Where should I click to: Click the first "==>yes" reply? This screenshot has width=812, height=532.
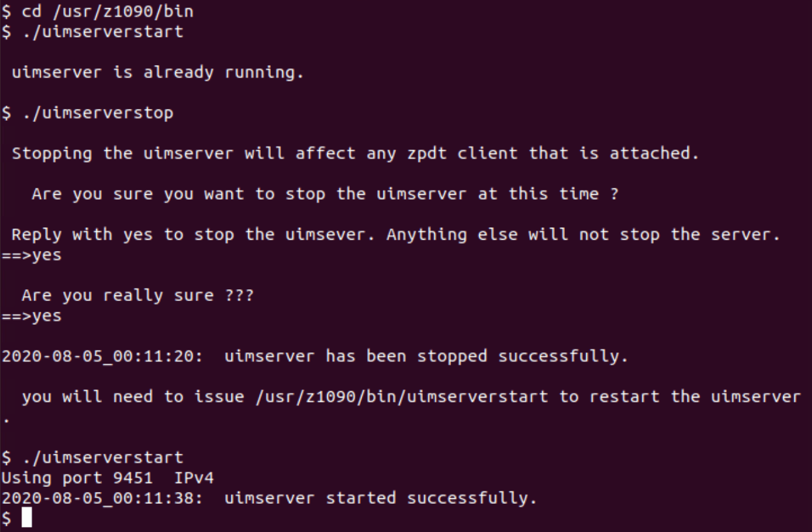(x=31, y=255)
